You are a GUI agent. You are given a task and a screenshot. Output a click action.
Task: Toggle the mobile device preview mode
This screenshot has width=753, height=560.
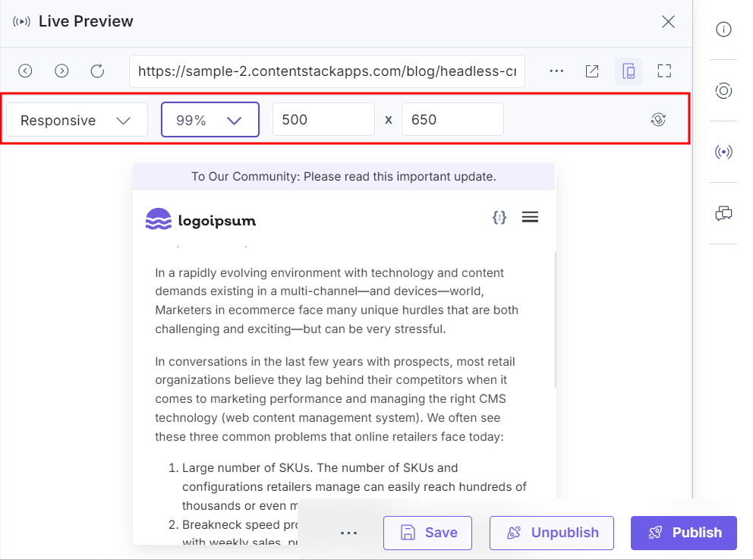click(629, 71)
